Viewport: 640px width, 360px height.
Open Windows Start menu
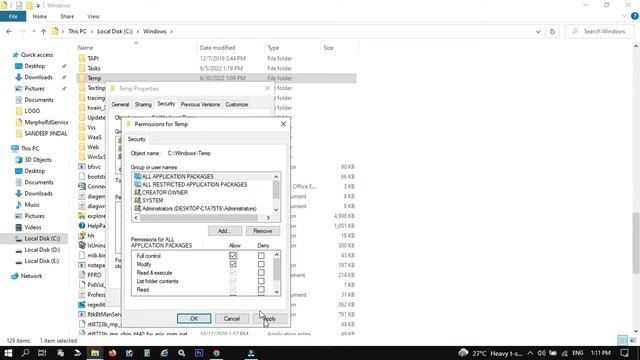tap(8, 353)
